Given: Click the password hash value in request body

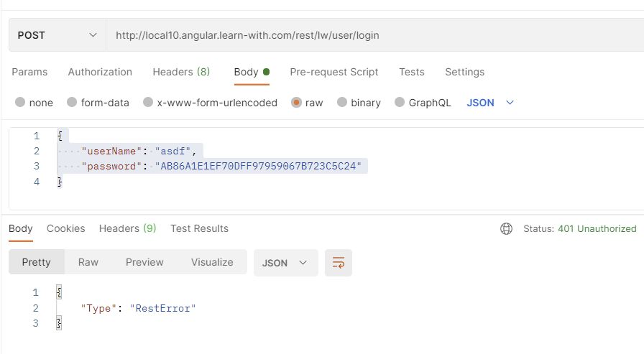Looking at the screenshot, I should pyautogui.click(x=258, y=166).
